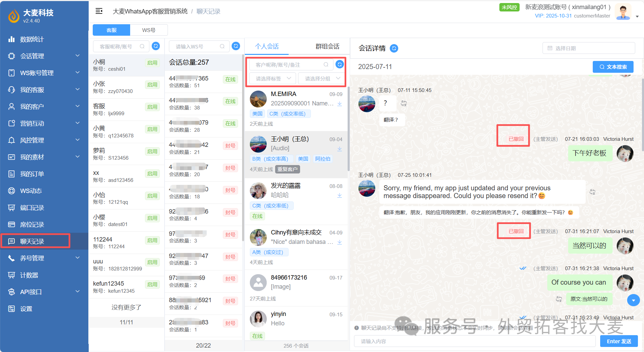Open 设置 sidebar item
The image size is (644, 352).
pos(44,309)
